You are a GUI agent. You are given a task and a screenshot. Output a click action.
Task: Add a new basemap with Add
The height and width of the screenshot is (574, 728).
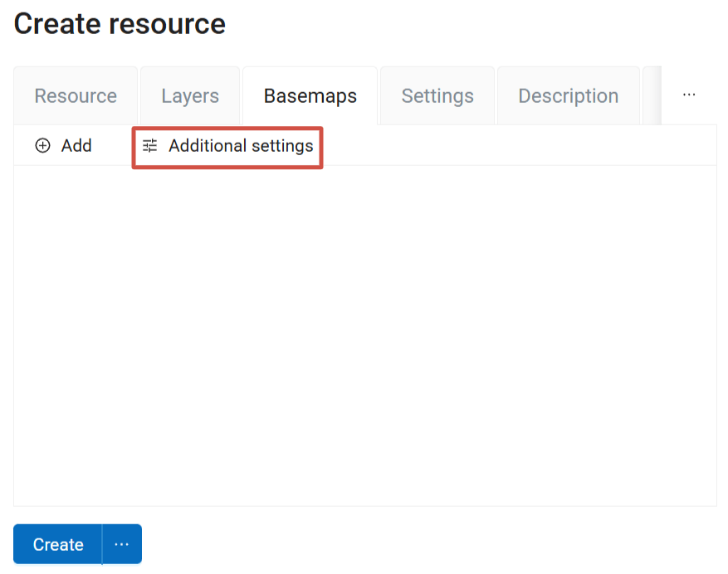click(64, 146)
